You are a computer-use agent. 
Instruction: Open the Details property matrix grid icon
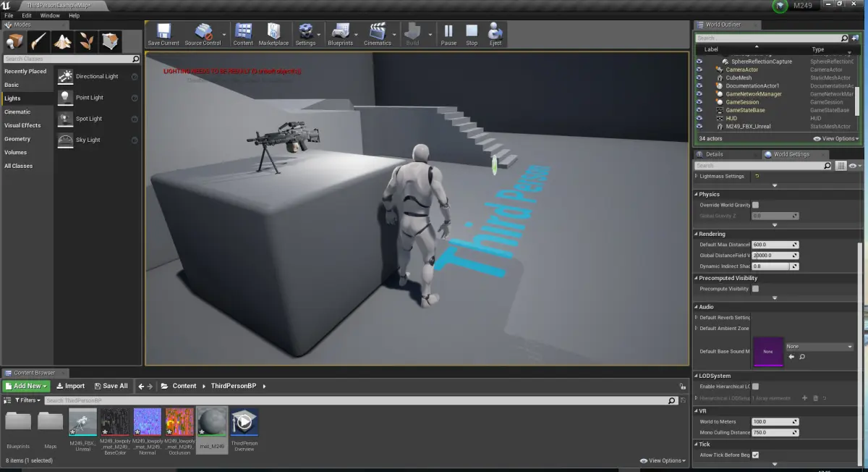pyautogui.click(x=841, y=166)
